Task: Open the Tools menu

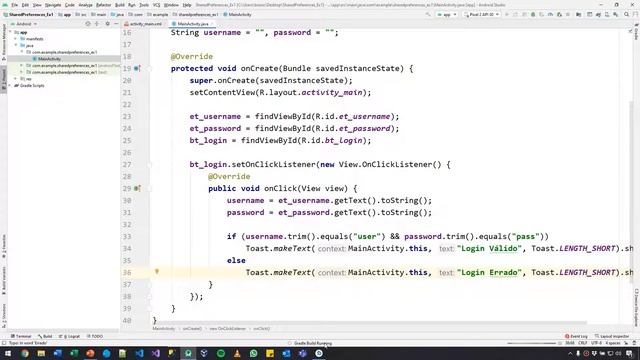Action: pyautogui.click(x=144, y=5)
